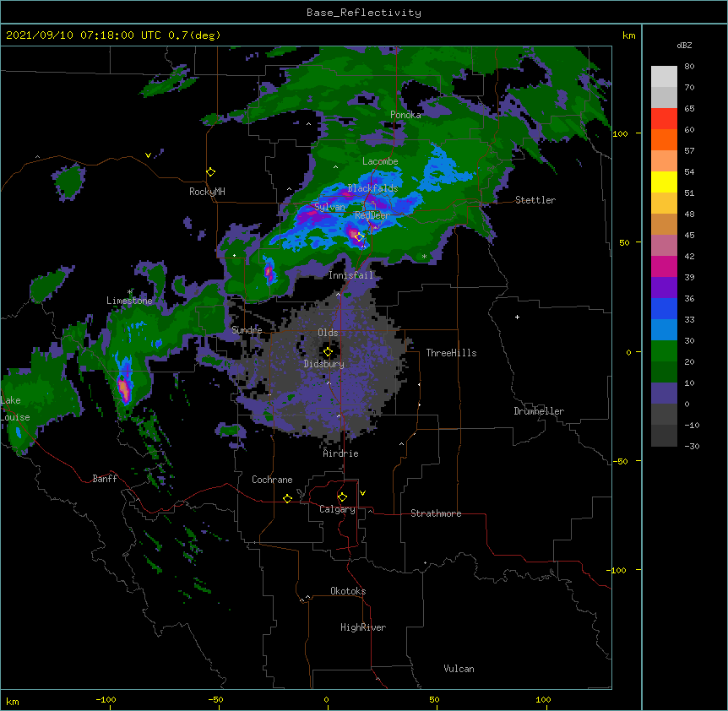Click the Didsbury town label
Image resolution: width=728 pixels, height=711 pixels.
pyautogui.click(x=324, y=364)
